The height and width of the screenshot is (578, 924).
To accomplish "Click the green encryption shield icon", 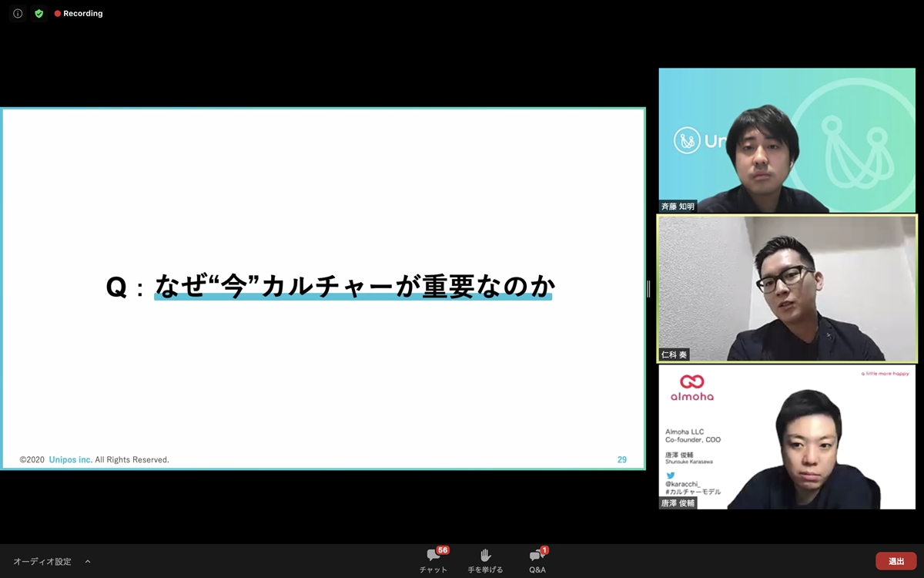I will [38, 13].
